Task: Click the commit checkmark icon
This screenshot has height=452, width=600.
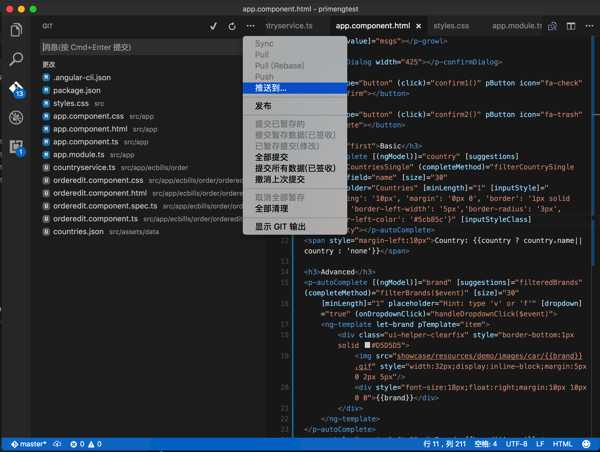Action: coord(214,26)
